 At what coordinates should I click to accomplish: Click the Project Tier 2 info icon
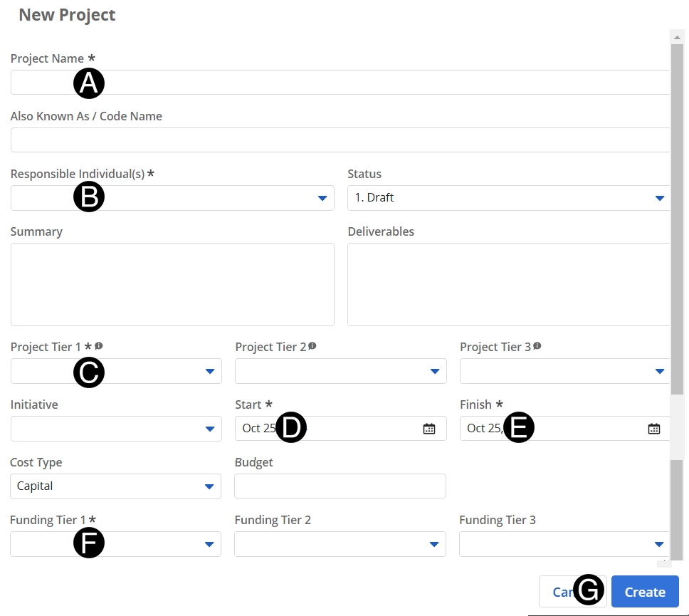pyautogui.click(x=312, y=346)
